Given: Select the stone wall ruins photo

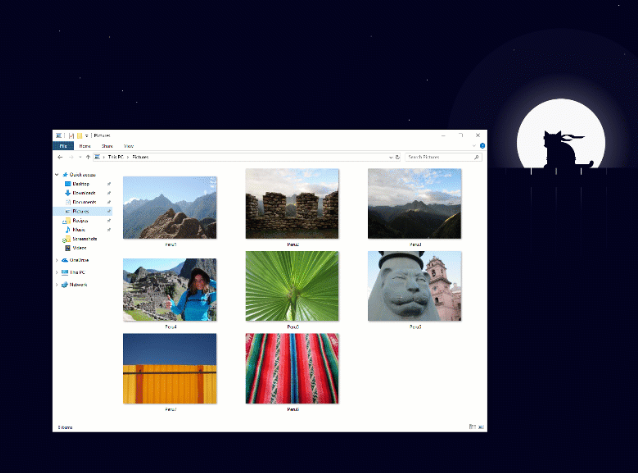Looking at the screenshot, I should (292, 204).
